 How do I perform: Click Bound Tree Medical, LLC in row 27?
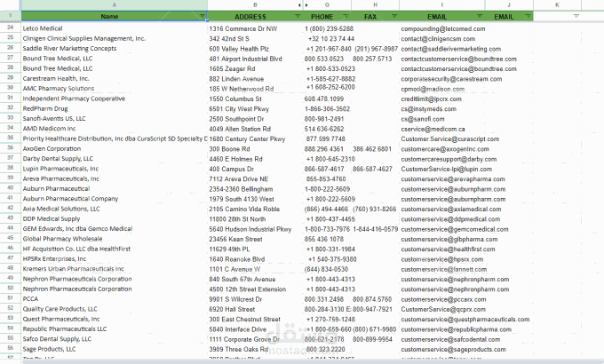point(115,59)
